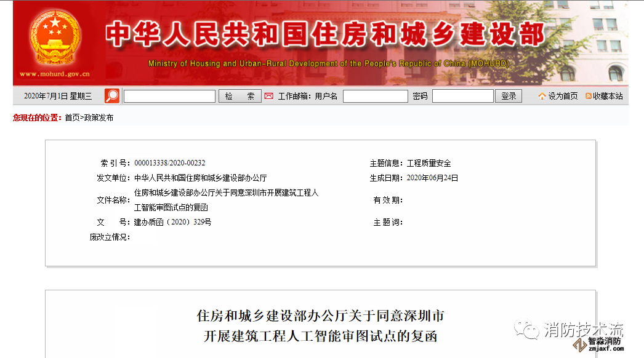This screenshot has width=644, height=358.
Task: Click the red envelope mail icon
Action: tap(268, 96)
